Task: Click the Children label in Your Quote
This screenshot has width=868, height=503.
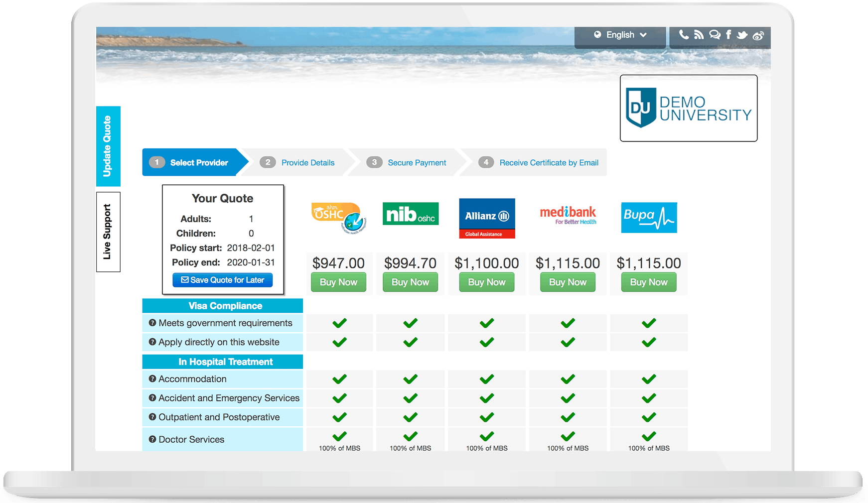Action: pos(196,234)
